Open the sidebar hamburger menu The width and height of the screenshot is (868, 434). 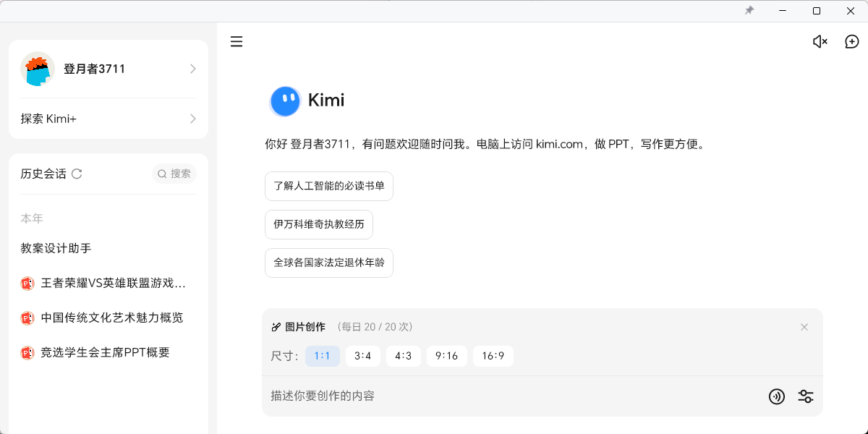click(237, 41)
